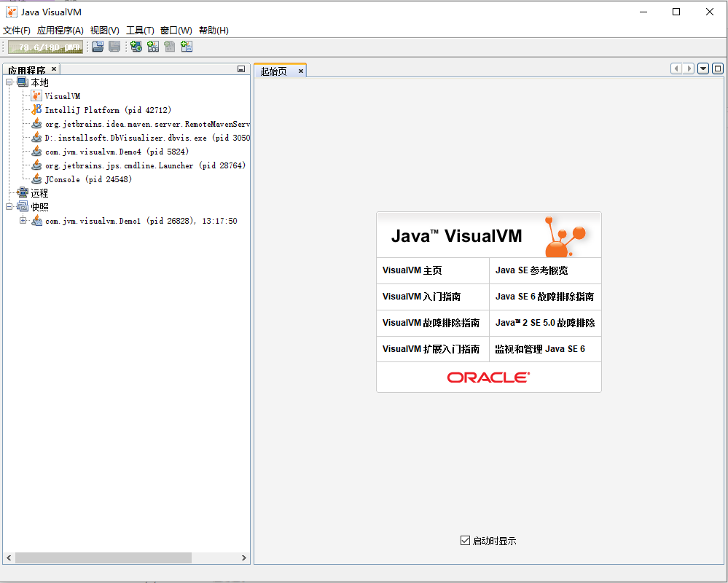Click the scroll tabs left arrow
This screenshot has height=583, width=728.
tap(676, 69)
